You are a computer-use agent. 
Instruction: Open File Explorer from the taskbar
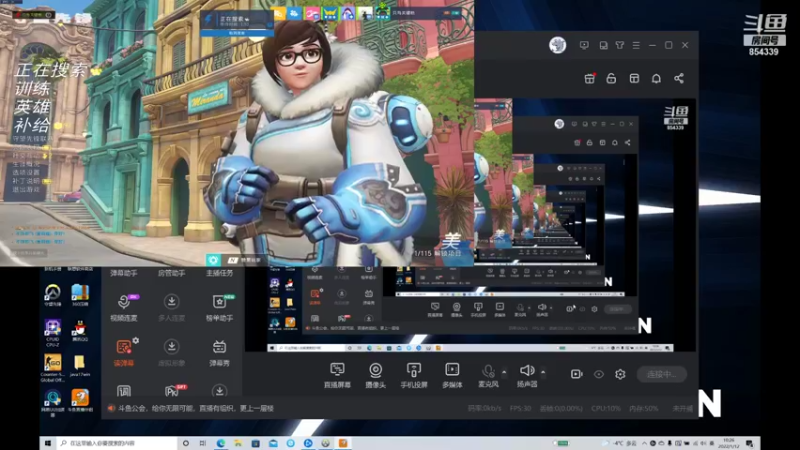click(238, 443)
